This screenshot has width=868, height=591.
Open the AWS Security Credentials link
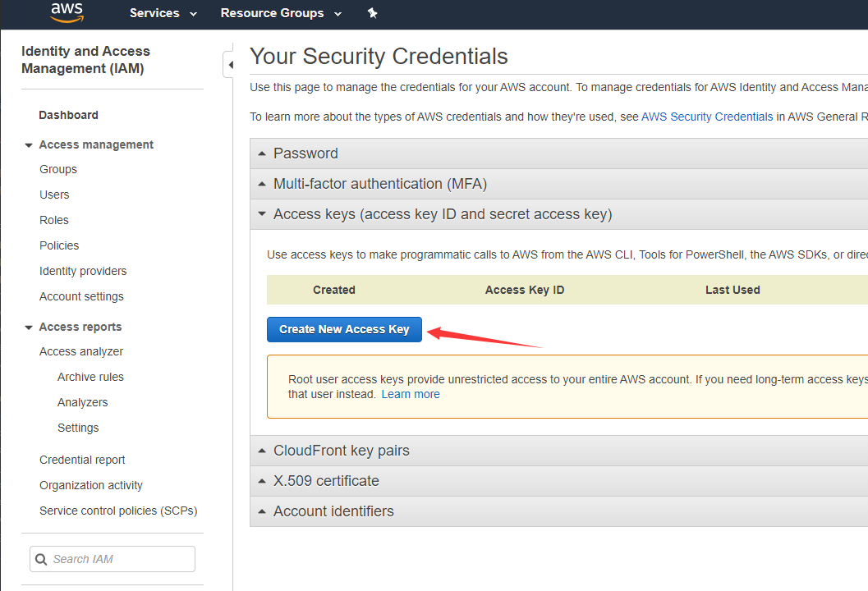(x=707, y=117)
